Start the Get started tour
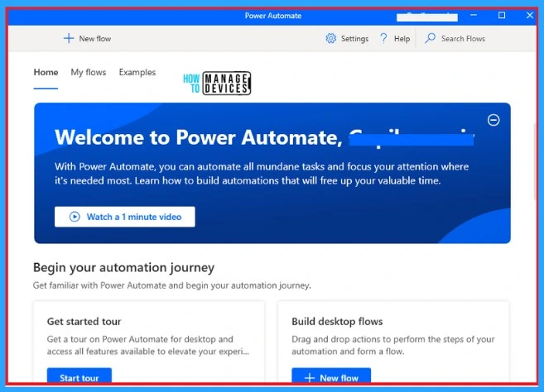 point(79,376)
